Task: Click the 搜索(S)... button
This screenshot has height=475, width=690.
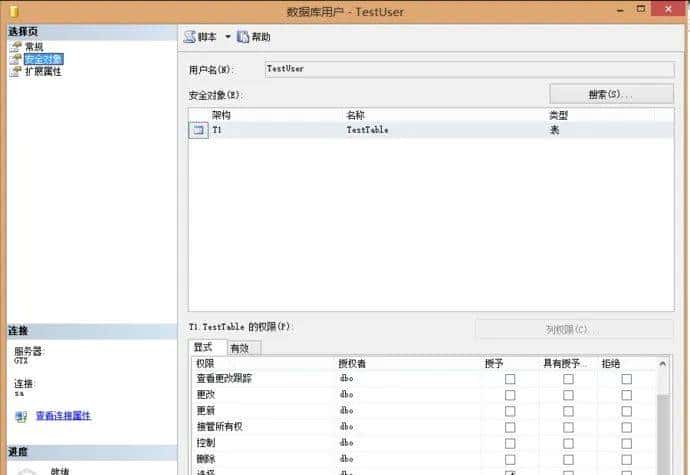Action: coord(611,94)
